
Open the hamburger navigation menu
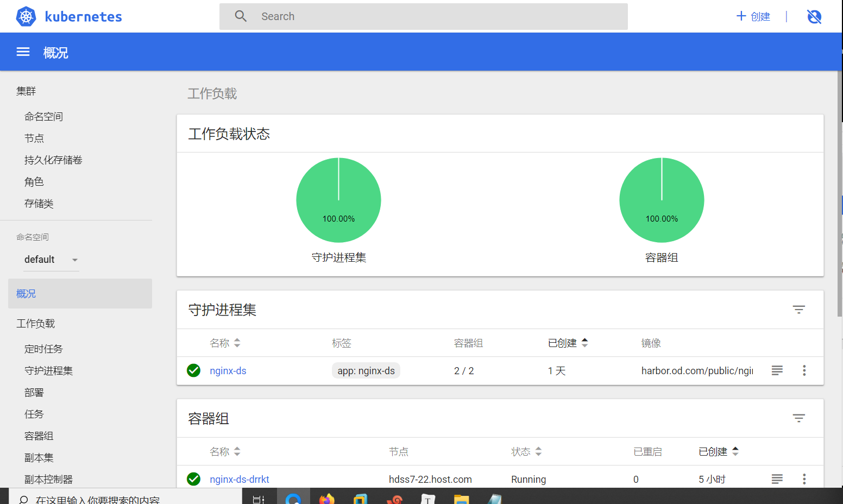(x=23, y=52)
